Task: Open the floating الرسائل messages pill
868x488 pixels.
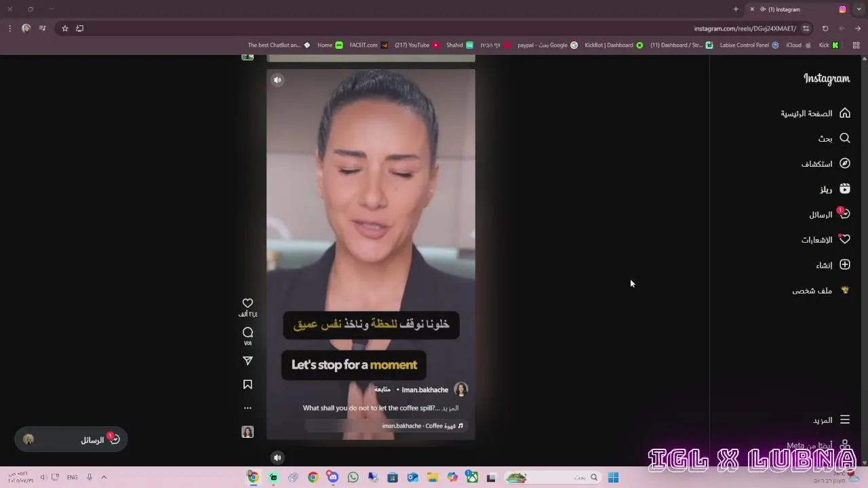Action: coord(71,440)
